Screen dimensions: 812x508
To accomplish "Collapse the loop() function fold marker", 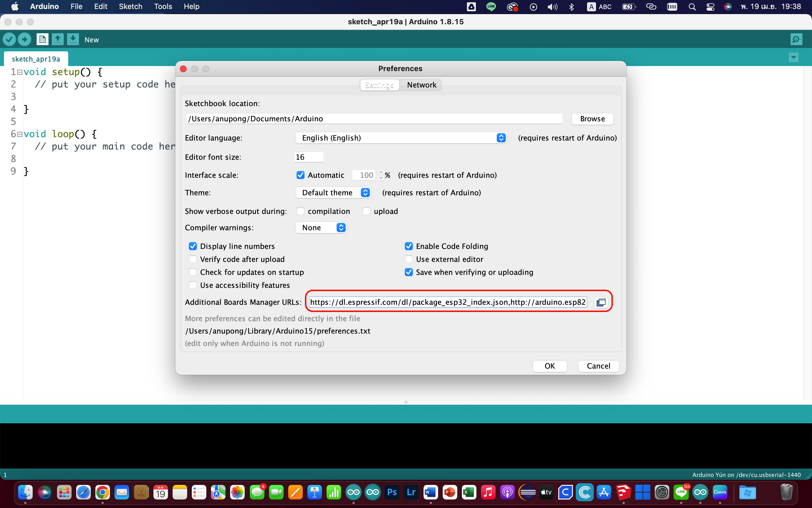I will click(x=20, y=134).
